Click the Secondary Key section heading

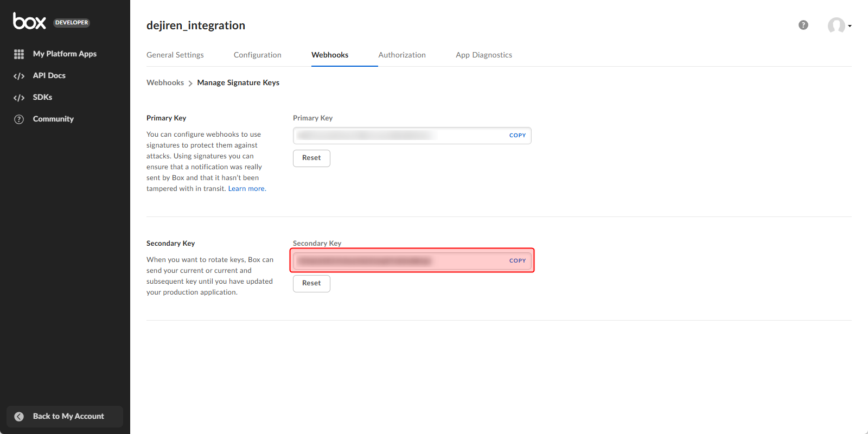click(170, 243)
